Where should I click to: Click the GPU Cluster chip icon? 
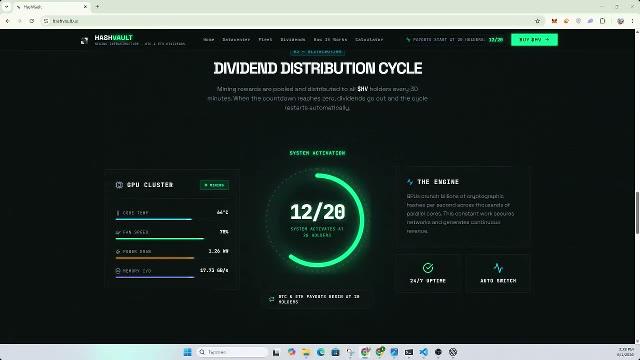click(119, 185)
